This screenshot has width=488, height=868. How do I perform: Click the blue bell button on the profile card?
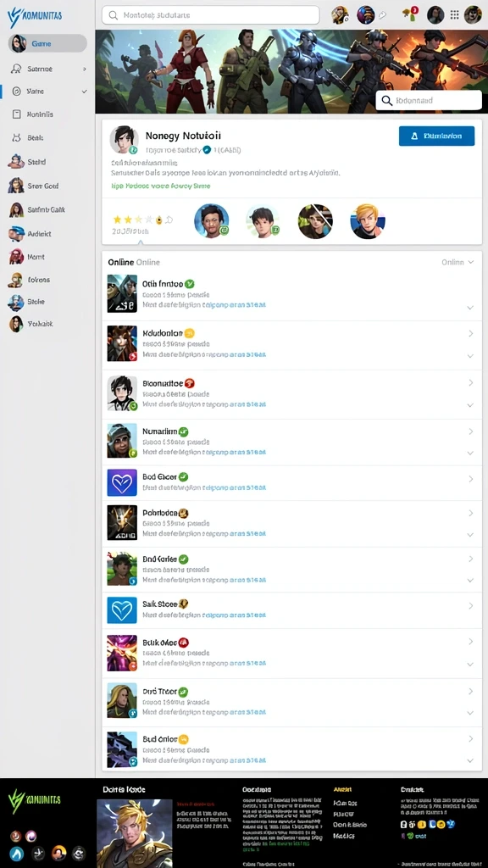click(x=436, y=136)
